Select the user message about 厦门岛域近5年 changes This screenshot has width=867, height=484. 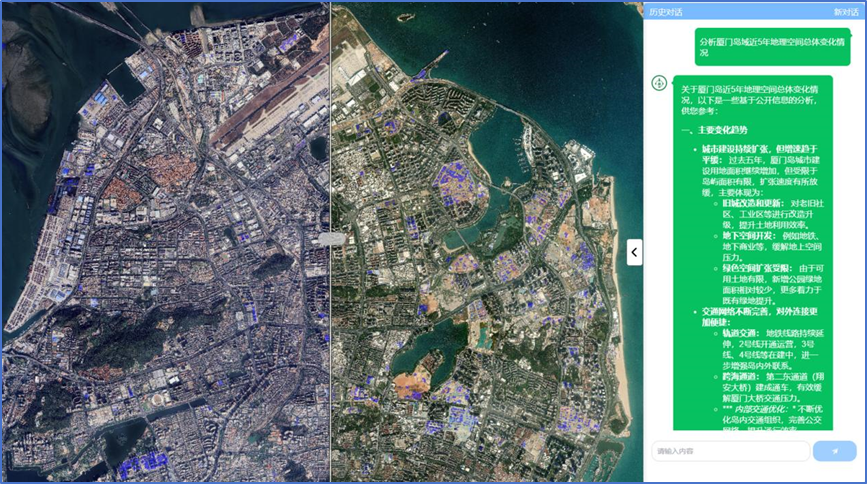(772, 47)
